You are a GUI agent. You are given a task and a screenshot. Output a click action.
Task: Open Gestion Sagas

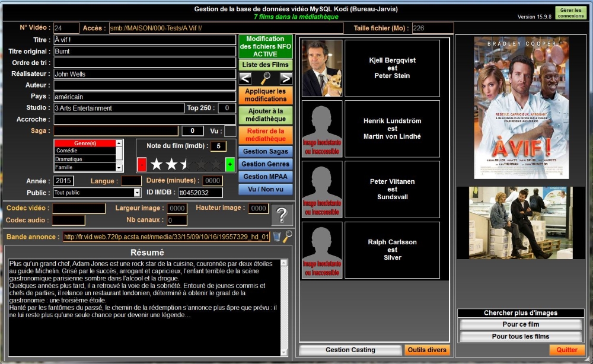coord(265,152)
